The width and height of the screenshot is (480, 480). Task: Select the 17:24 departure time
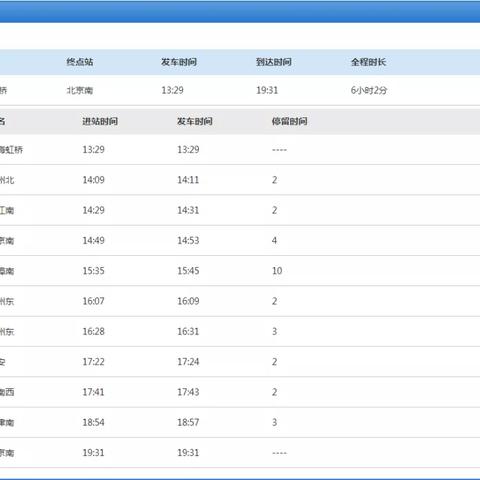[x=188, y=362]
